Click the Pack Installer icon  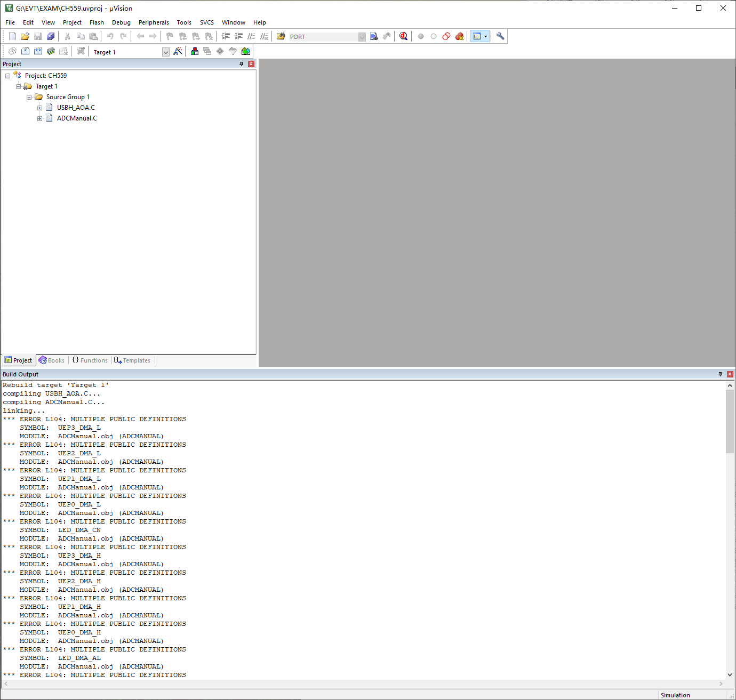click(x=246, y=51)
